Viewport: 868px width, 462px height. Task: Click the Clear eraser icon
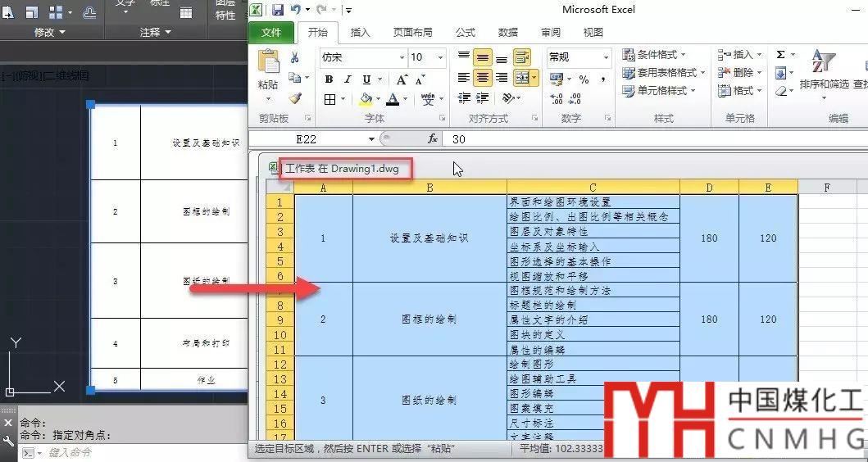[780, 91]
